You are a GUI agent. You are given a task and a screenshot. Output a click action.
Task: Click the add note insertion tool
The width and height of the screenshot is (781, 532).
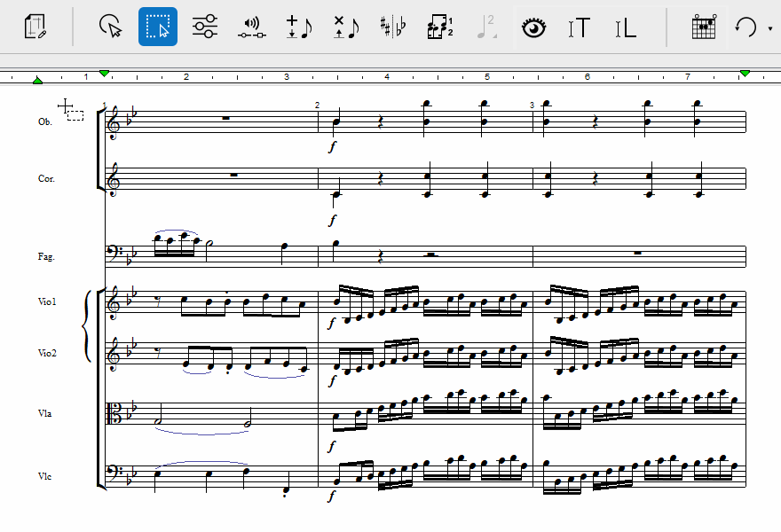[x=299, y=27]
